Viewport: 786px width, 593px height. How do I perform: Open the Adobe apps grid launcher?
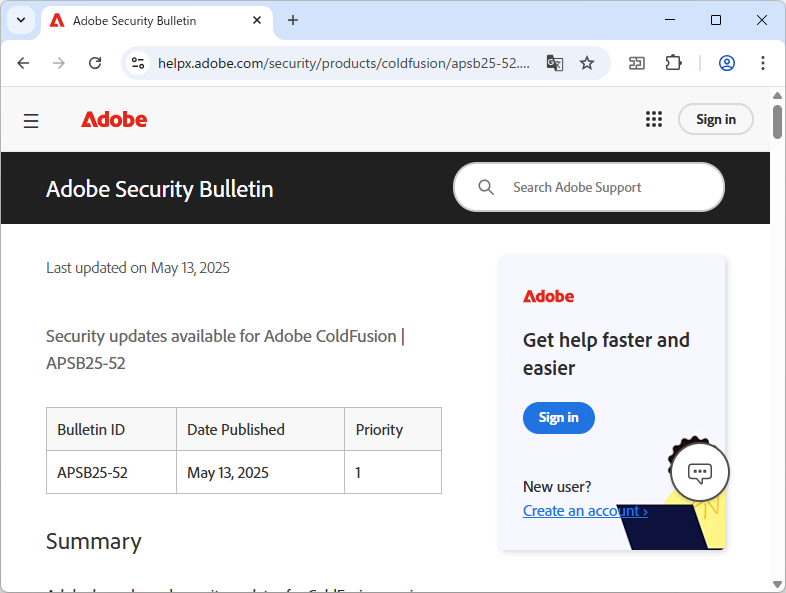[654, 119]
